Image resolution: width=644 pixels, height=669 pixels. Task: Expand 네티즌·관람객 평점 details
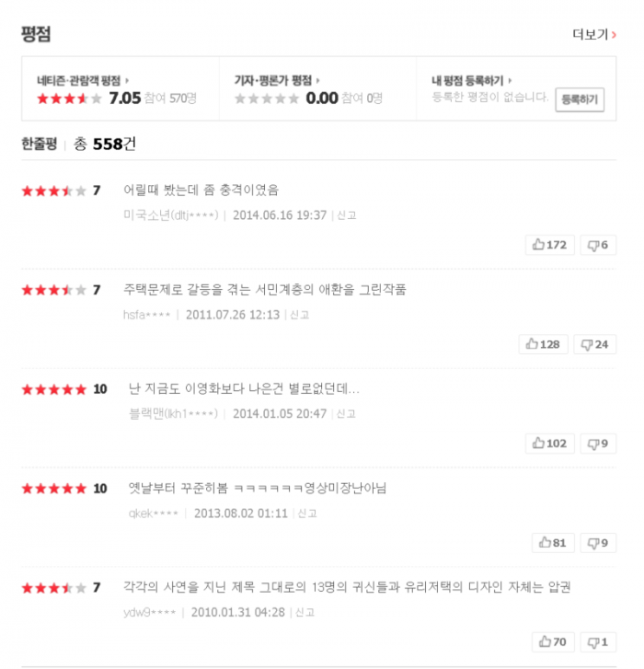(83, 80)
